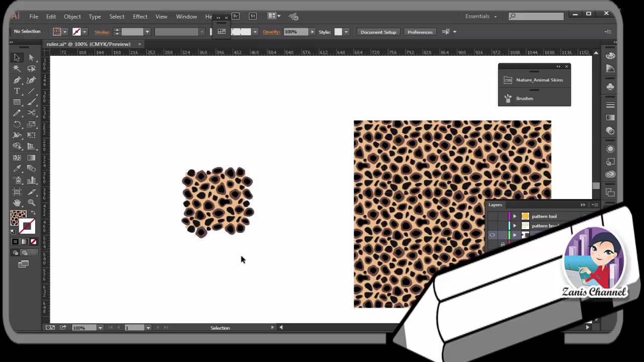Select the Rectangle tool
The width and height of the screenshot is (644, 362).
pos(17,102)
